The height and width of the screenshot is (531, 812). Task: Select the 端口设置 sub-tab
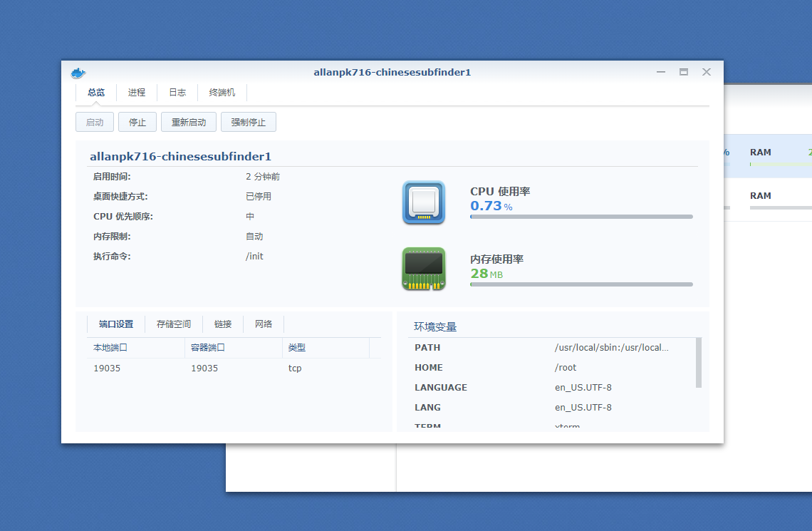click(115, 324)
